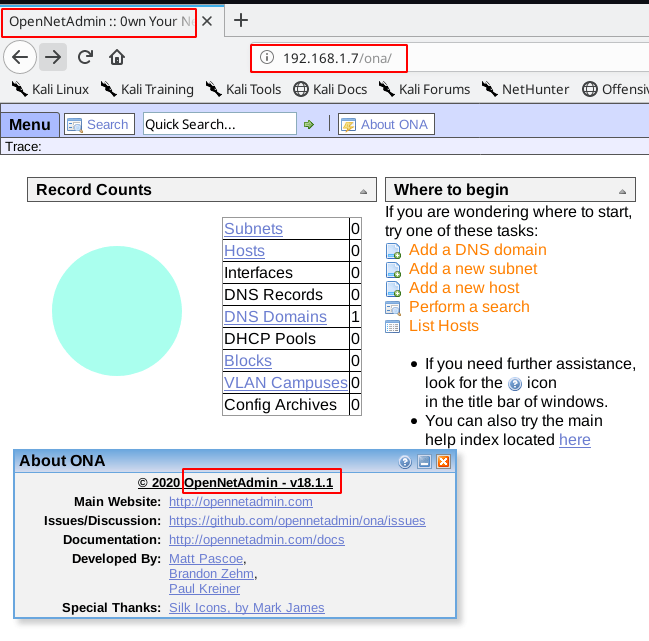The image size is (649, 641).
Task: Open the main help index 'here' link
Action: 574,439
